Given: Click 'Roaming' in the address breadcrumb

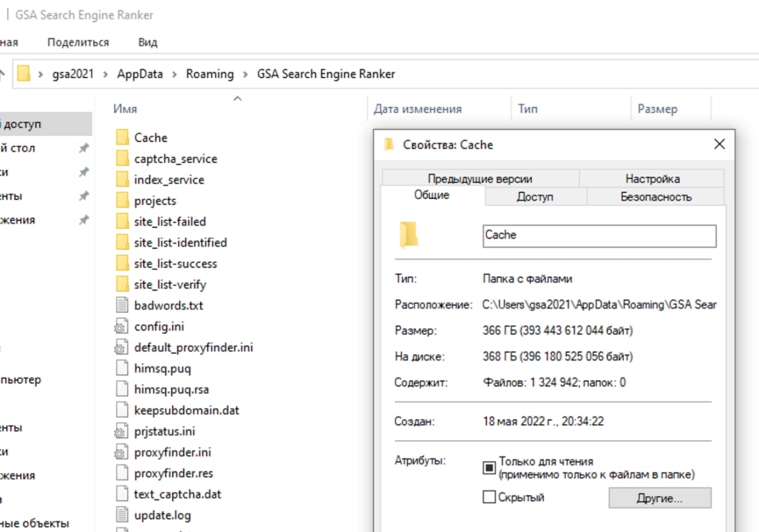Looking at the screenshot, I should coord(210,74).
